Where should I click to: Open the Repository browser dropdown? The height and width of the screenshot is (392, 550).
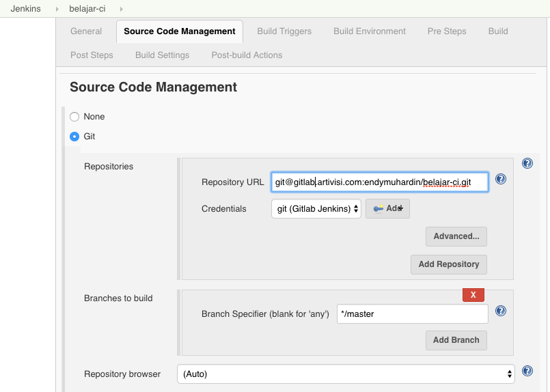click(346, 374)
